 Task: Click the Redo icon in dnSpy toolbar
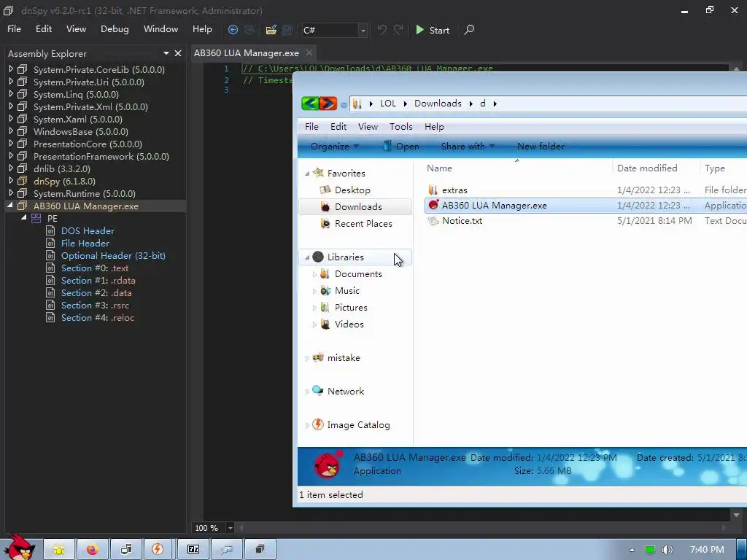click(398, 30)
